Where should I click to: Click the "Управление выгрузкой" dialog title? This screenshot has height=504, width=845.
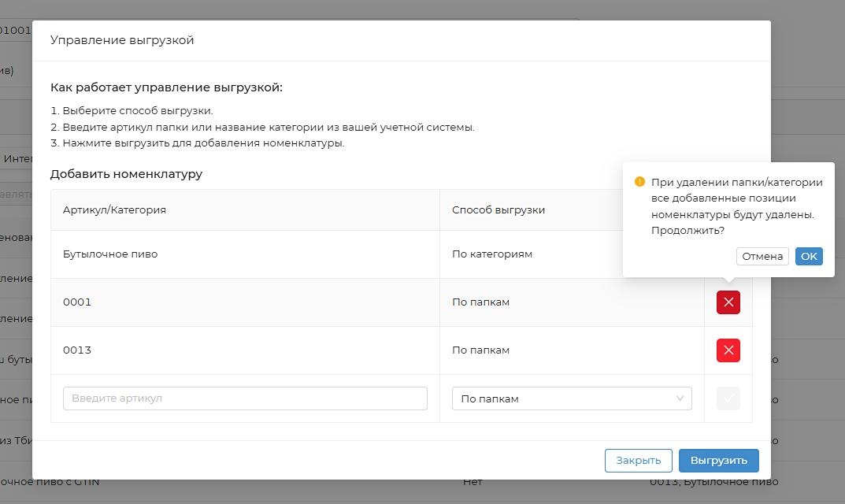coord(122,40)
